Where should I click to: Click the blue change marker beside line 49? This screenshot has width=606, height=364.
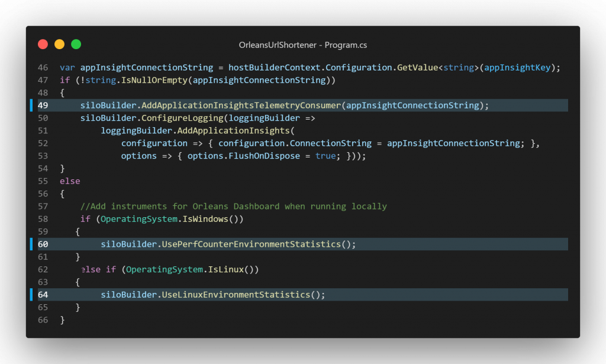pos(31,105)
